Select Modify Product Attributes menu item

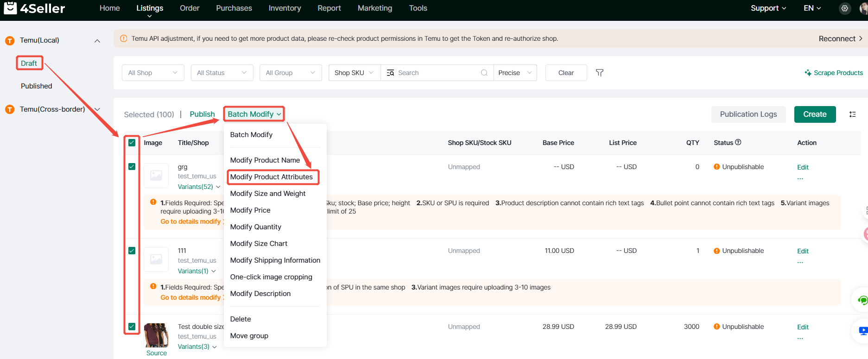(x=272, y=177)
